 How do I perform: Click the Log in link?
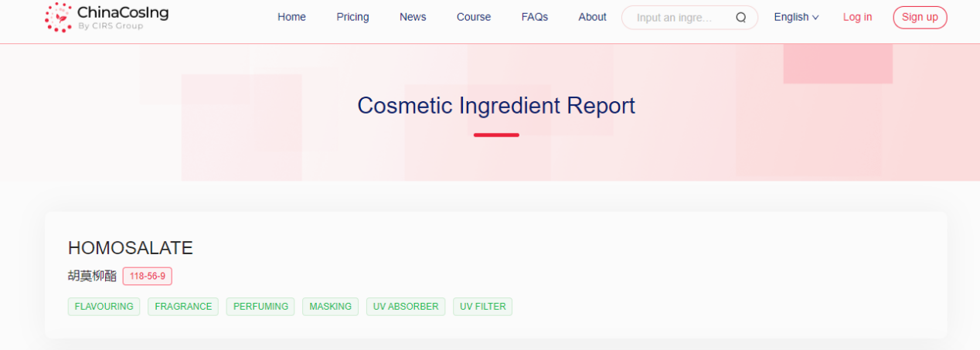click(857, 17)
